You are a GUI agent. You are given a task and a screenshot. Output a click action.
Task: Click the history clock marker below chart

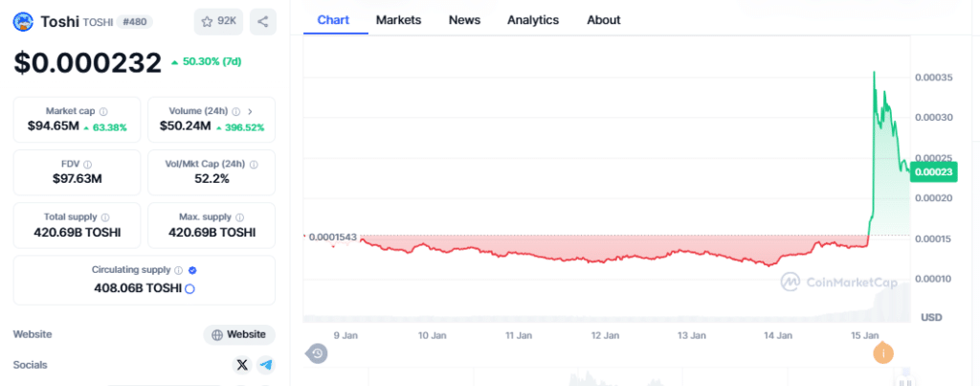tap(317, 353)
